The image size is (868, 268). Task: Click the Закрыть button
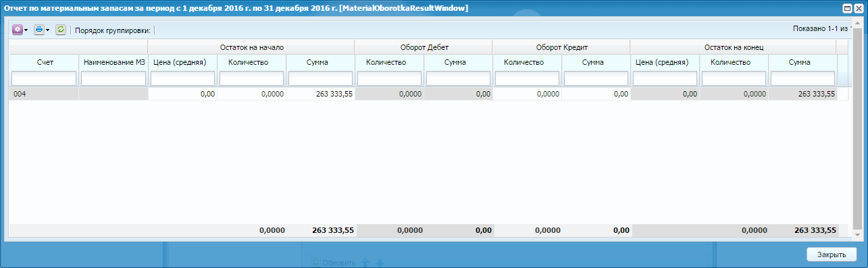(x=832, y=254)
